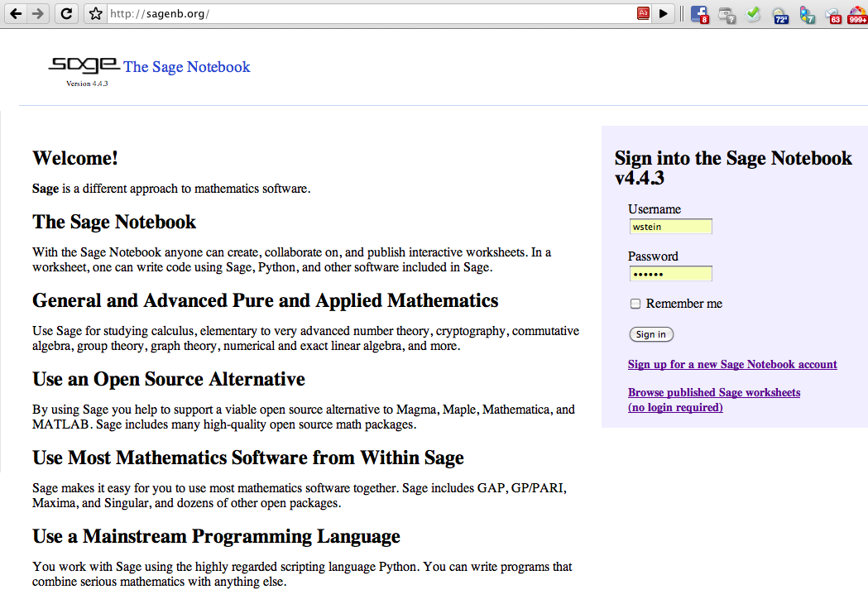Click the Welcome! heading

(75, 158)
